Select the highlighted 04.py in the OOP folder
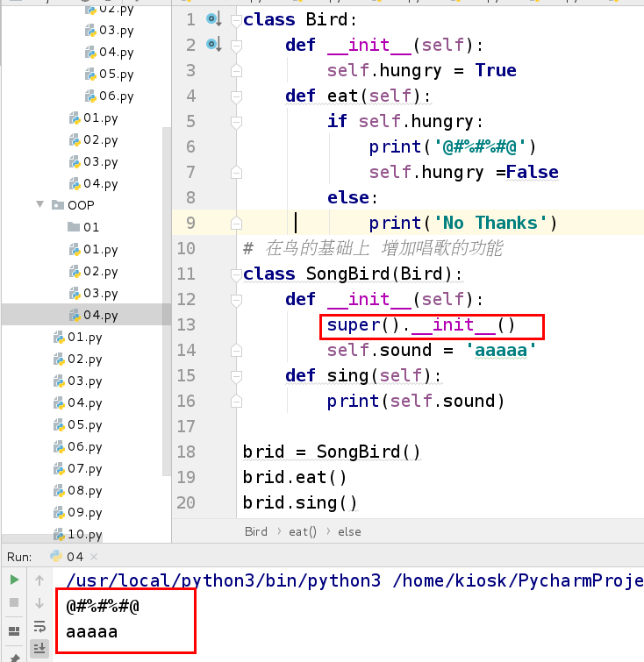Image resolution: width=644 pixels, height=662 pixels. 93,315
